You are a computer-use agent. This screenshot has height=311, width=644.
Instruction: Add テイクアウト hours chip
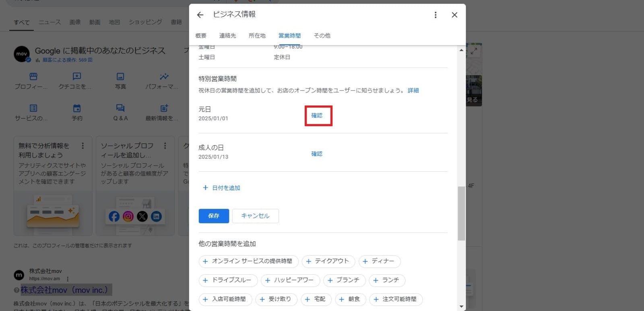[x=328, y=261]
